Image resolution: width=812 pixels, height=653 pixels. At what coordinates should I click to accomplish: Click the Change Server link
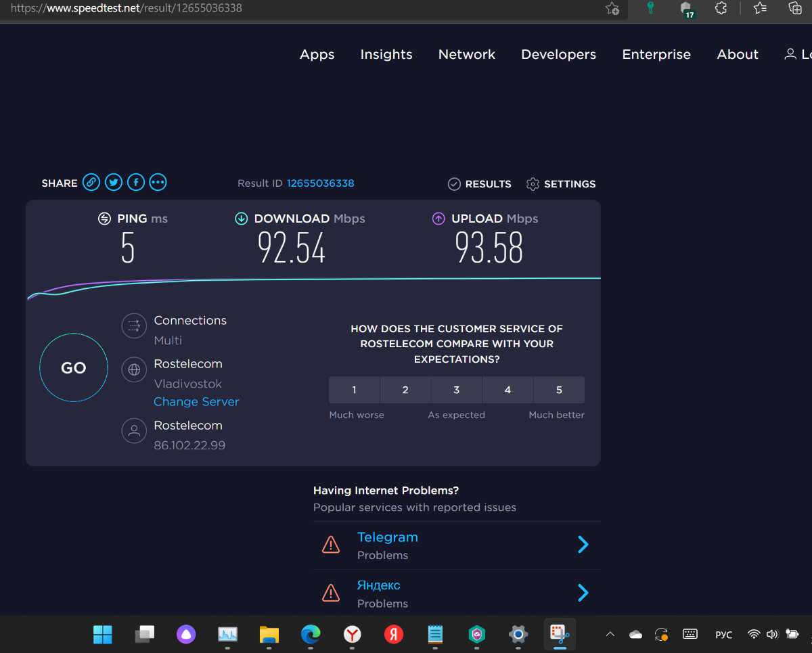coord(196,401)
